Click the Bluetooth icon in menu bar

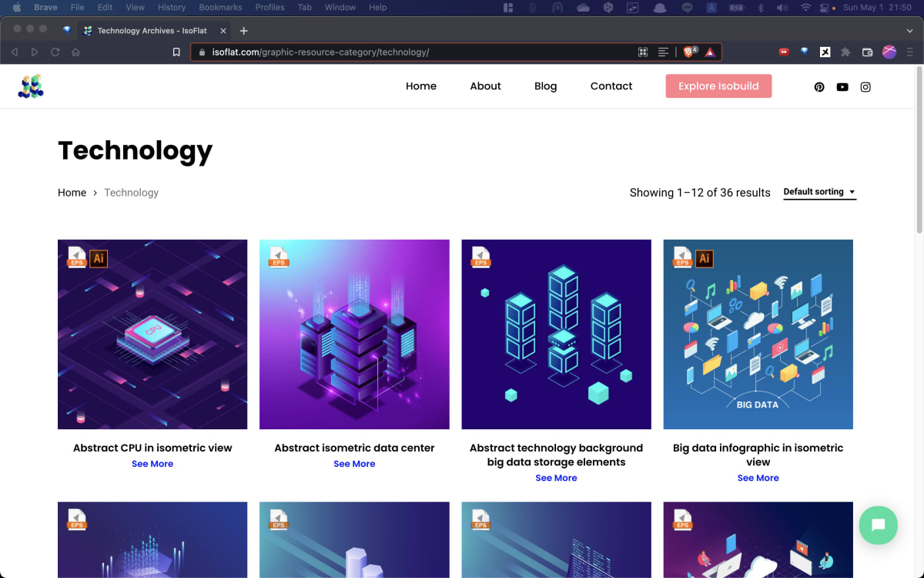(761, 8)
